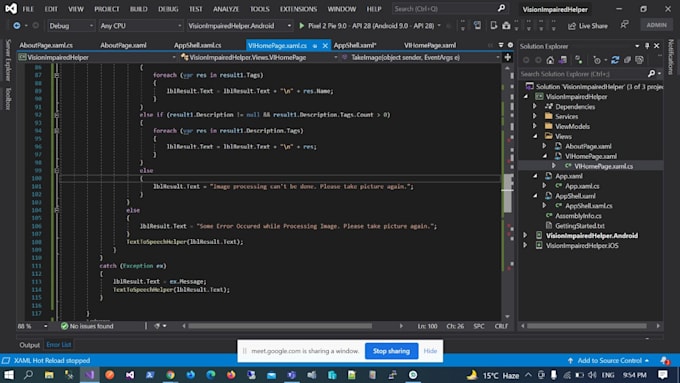This screenshot has width=680, height=383.
Task: Open the Error List tab
Action: pos(59,345)
